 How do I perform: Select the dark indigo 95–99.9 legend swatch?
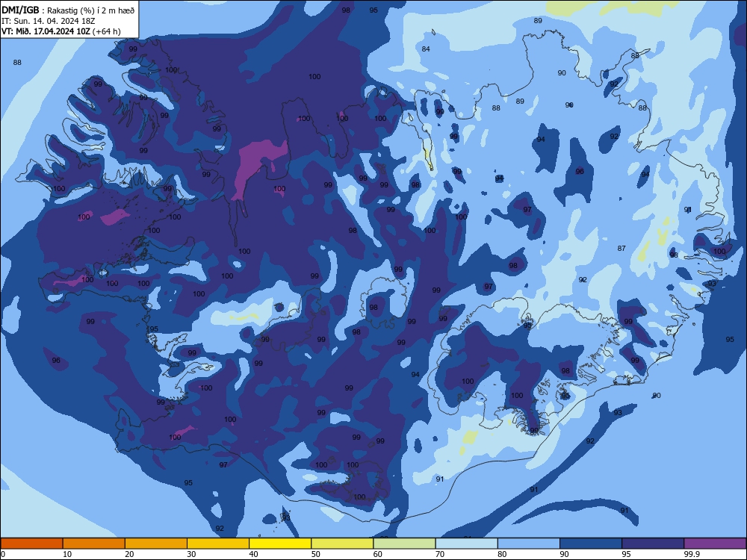[x=653, y=544]
